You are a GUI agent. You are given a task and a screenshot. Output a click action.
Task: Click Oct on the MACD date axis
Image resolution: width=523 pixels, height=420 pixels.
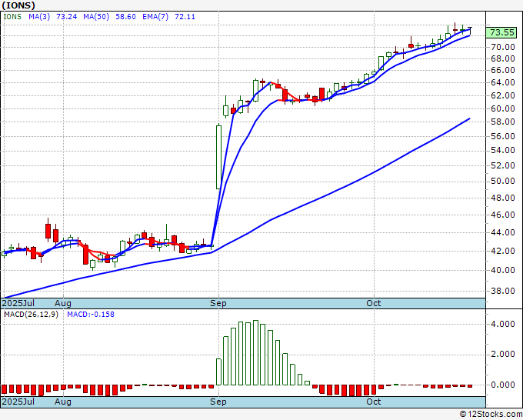[373, 402]
